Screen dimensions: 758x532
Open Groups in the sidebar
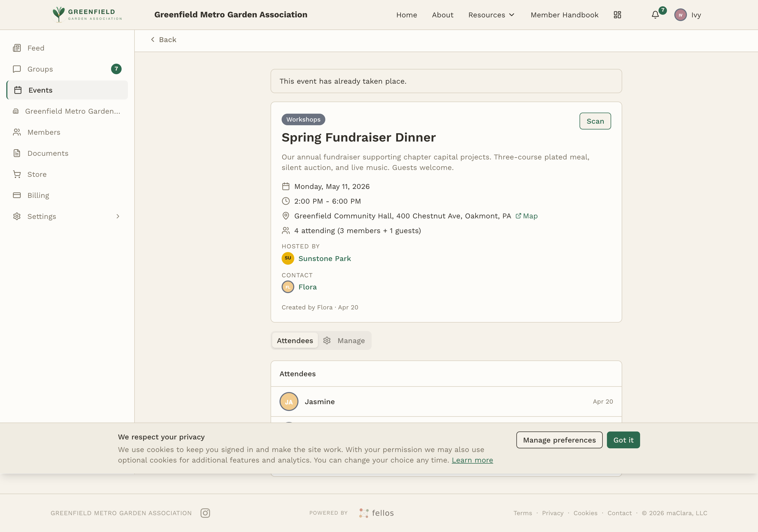pos(67,69)
